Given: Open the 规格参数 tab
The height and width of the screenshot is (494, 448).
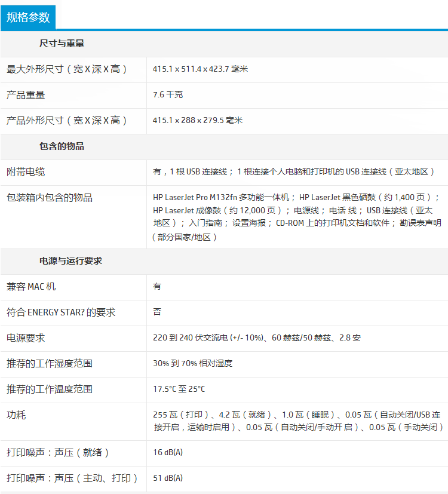Looking at the screenshot, I should click(28, 17).
